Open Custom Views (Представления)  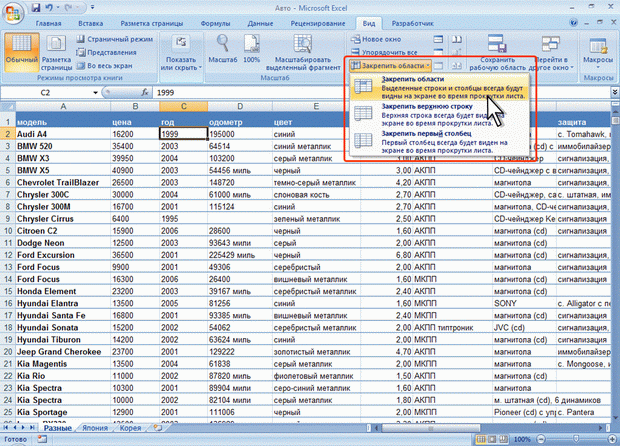tap(106, 52)
